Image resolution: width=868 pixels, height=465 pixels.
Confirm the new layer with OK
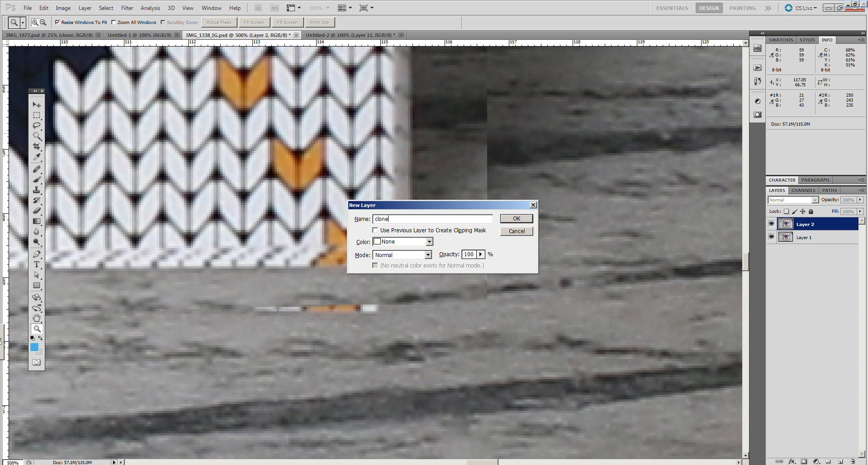click(x=517, y=219)
